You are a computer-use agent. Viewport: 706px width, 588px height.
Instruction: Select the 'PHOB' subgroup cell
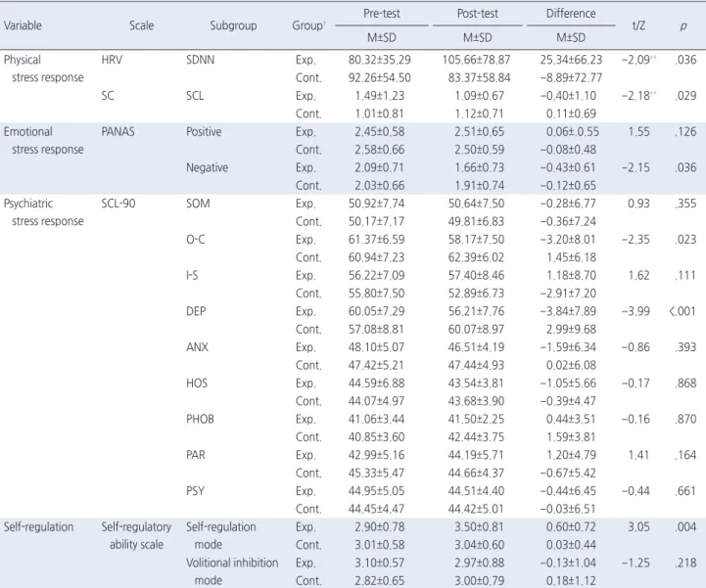click(200, 420)
